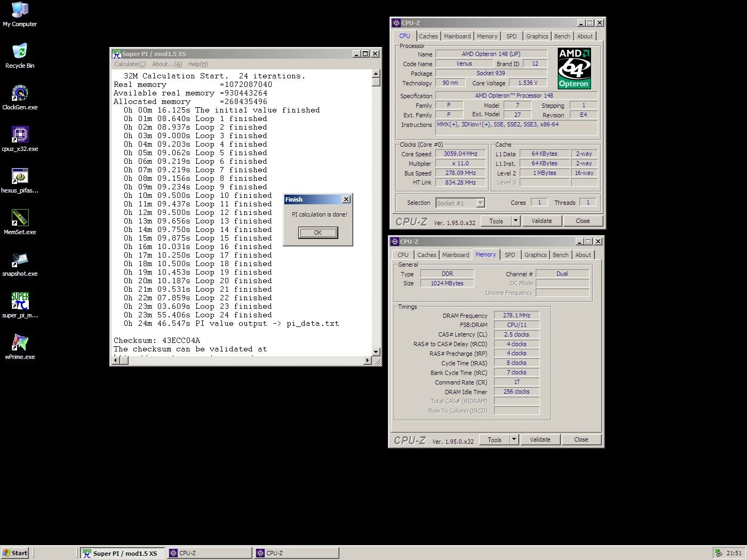Activate the first CPU-Z taskbar button
747x560 pixels.
point(210,553)
